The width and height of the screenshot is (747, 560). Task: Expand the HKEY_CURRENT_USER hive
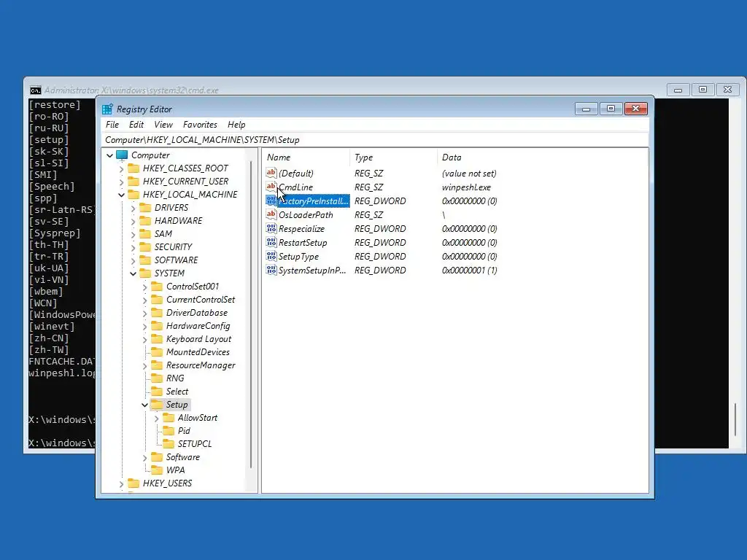tap(122, 182)
